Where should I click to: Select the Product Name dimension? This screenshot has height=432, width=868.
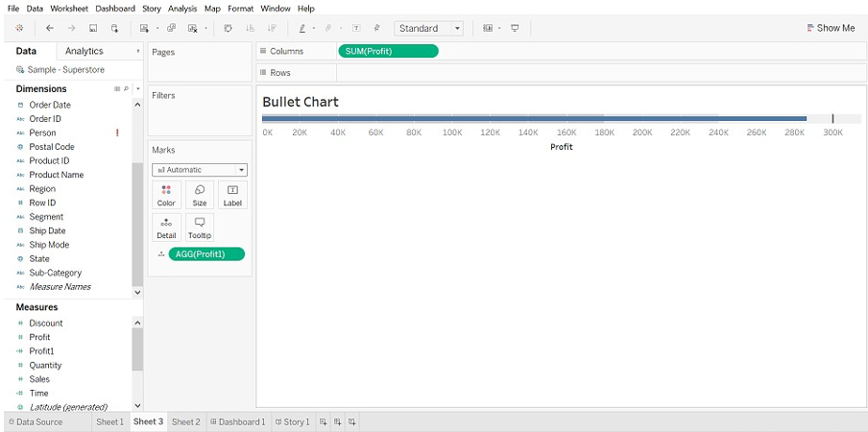tap(57, 175)
